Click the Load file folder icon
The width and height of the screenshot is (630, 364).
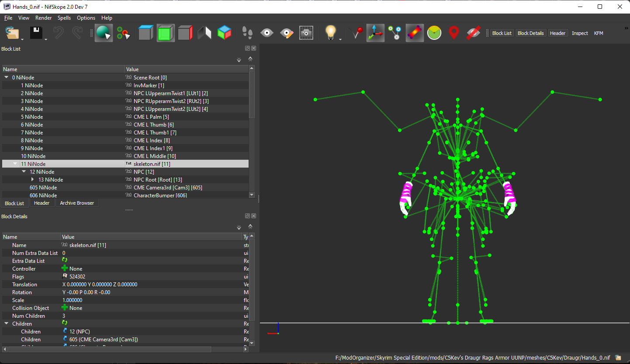(12, 33)
